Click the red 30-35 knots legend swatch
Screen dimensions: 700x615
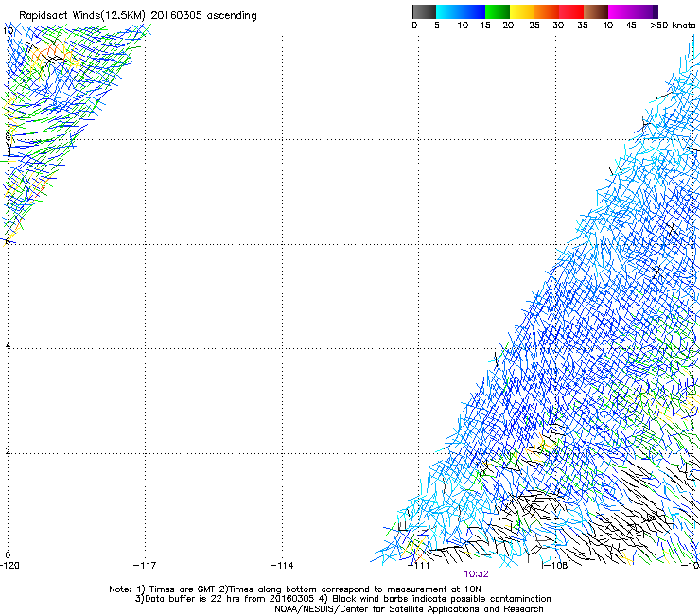point(571,11)
